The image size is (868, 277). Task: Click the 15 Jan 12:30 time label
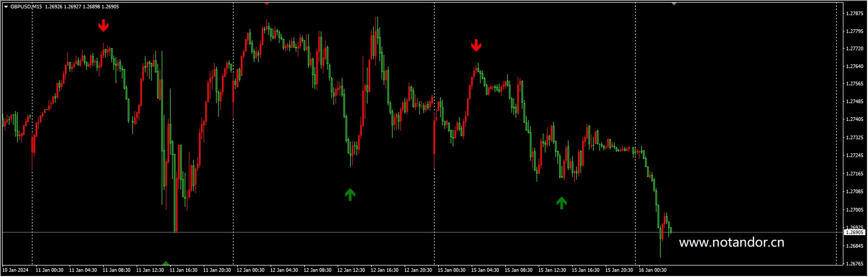[552, 270]
